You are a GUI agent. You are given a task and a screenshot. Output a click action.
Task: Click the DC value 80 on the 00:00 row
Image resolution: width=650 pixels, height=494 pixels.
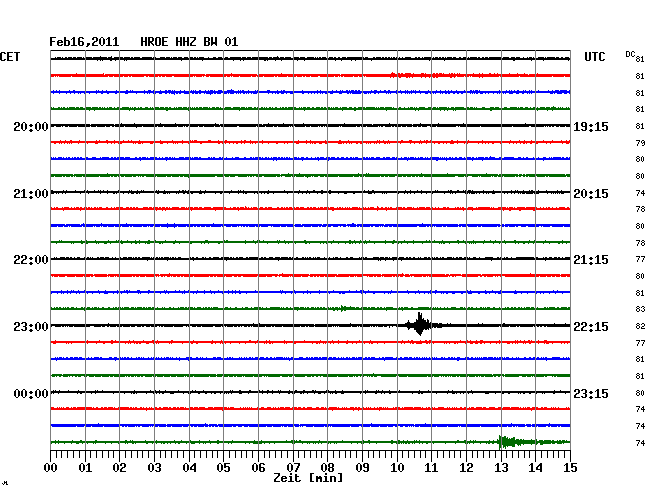click(x=640, y=393)
